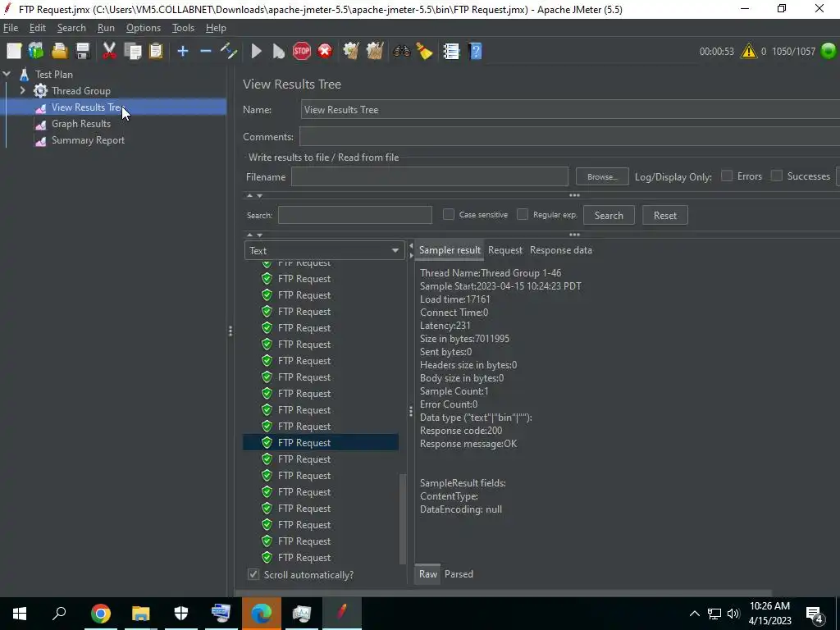Select Thread Group in the tree
This screenshot has height=630, width=840.
click(81, 91)
